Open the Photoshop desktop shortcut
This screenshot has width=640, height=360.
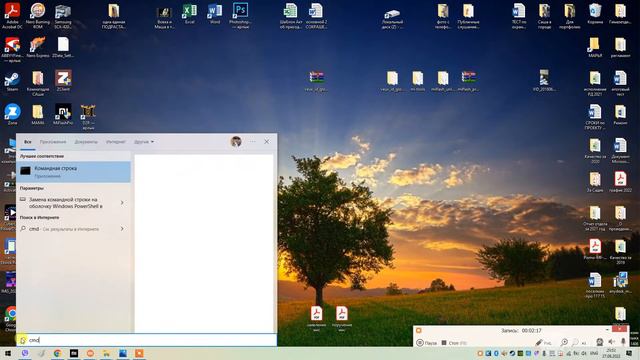(x=240, y=16)
